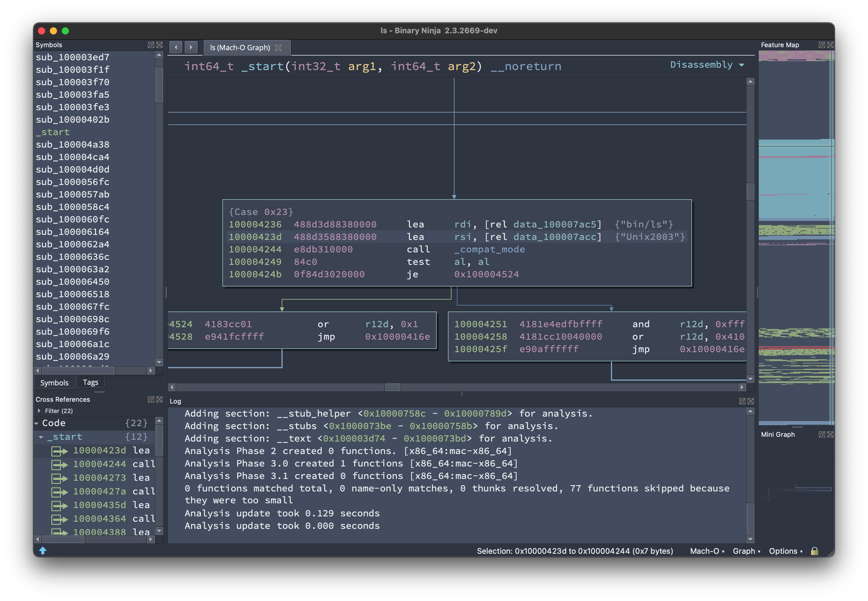Close the ls (Mach-O Graph) tab

(x=278, y=48)
